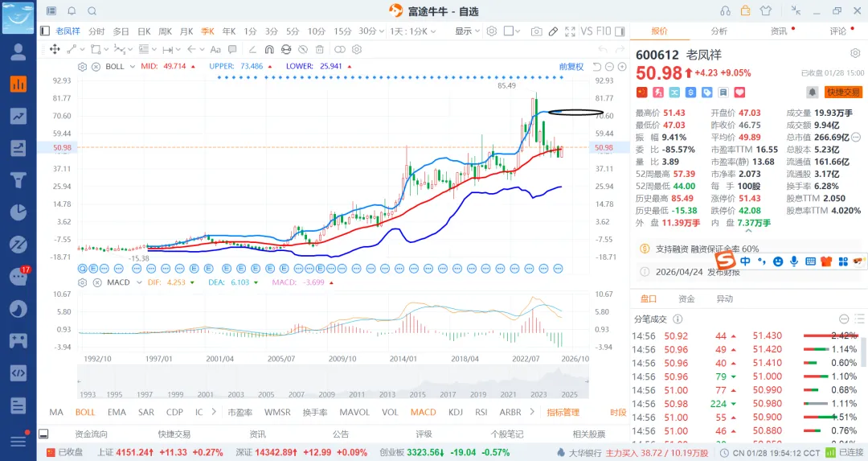Click the notification bell in title bar

(x=72, y=11)
